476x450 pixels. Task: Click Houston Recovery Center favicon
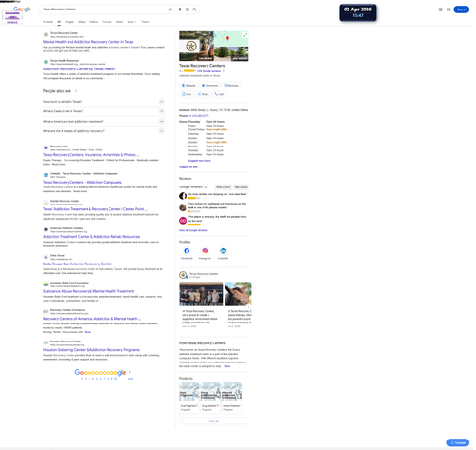tap(46, 342)
